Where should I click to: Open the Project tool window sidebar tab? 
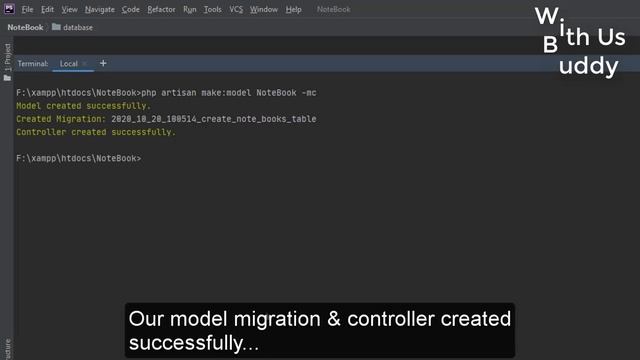coord(7,57)
